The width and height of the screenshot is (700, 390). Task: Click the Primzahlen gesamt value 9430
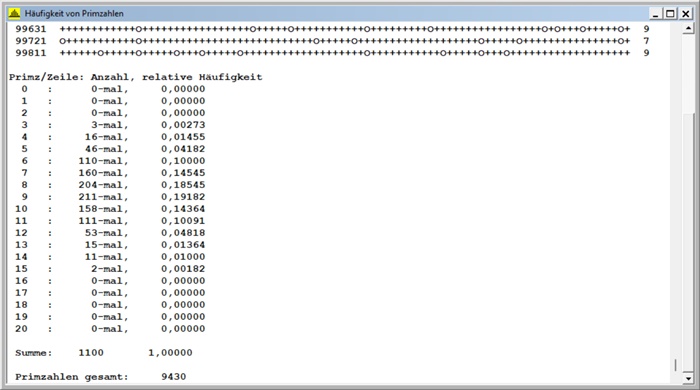pos(174,377)
